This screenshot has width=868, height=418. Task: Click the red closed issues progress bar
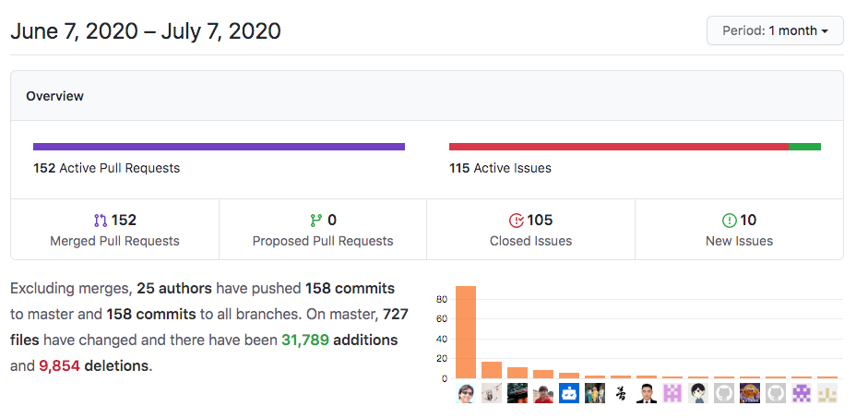pos(619,147)
